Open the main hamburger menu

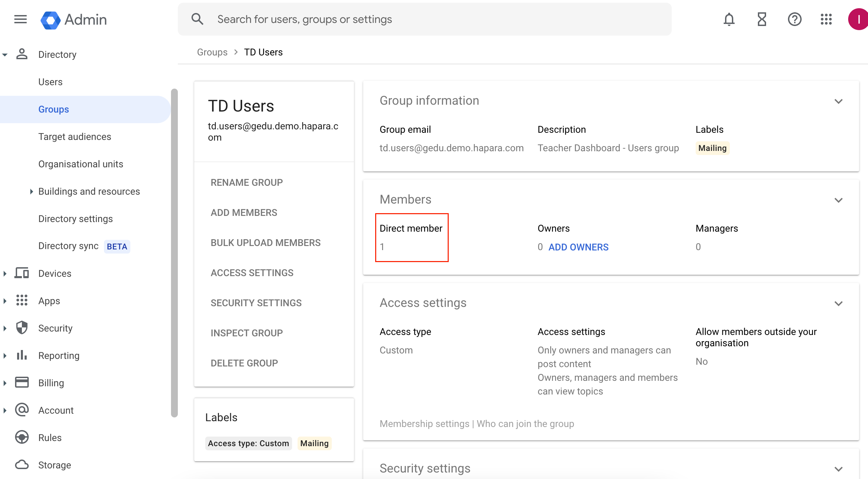(21, 19)
